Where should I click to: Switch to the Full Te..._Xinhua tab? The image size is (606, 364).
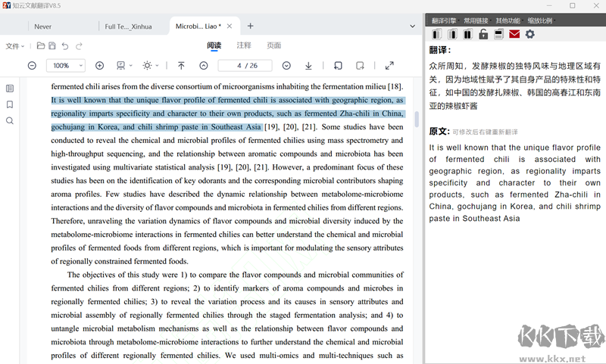tap(128, 26)
